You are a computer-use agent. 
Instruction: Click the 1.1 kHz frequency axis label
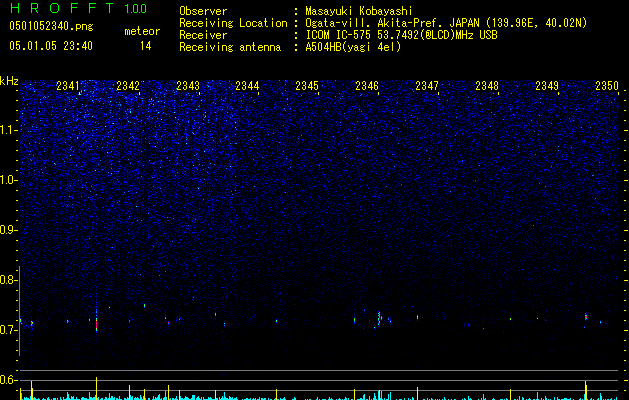(x=8, y=130)
